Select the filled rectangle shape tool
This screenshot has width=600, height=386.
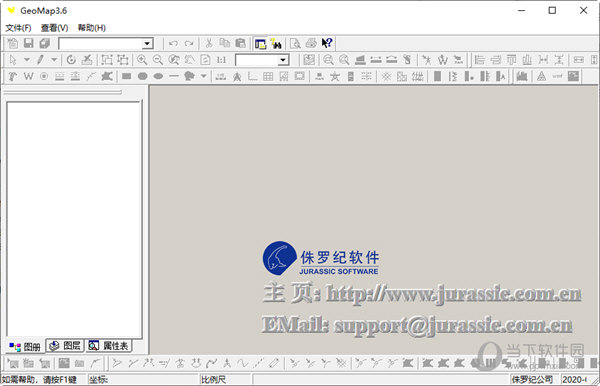click(127, 77)
